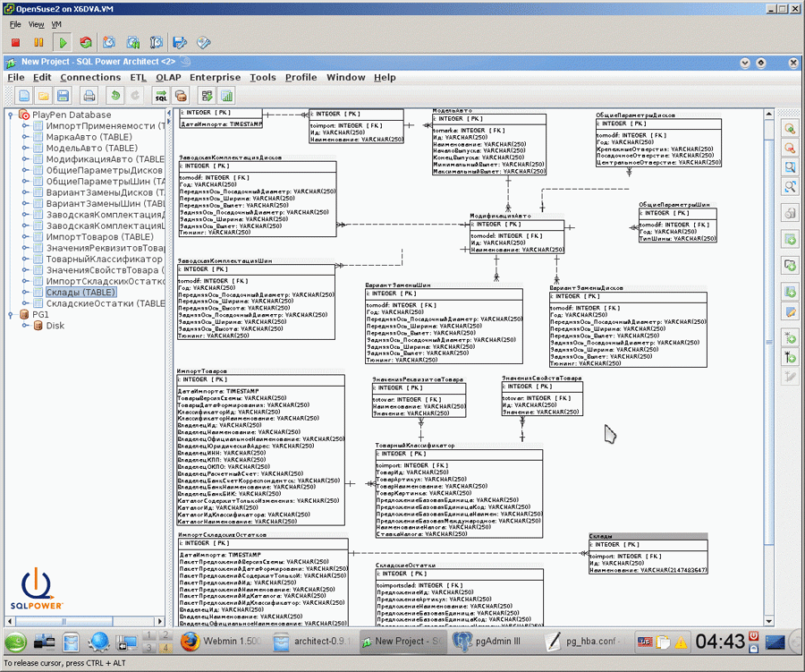Click the Print toolbar icon

(89, 96)
